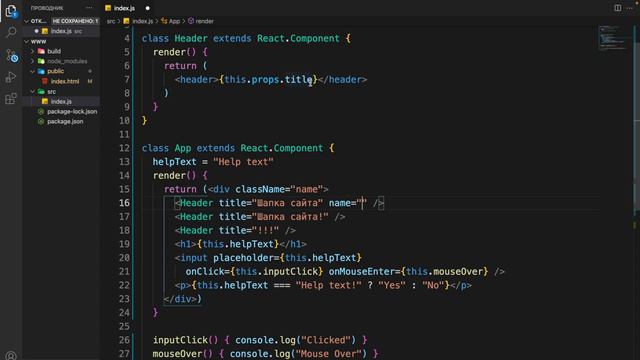The width and height of the screenshot is (640, 360).
Task: Click the НЕ СОХРАНЕНО: 1 badge
Action: point(76,21)
